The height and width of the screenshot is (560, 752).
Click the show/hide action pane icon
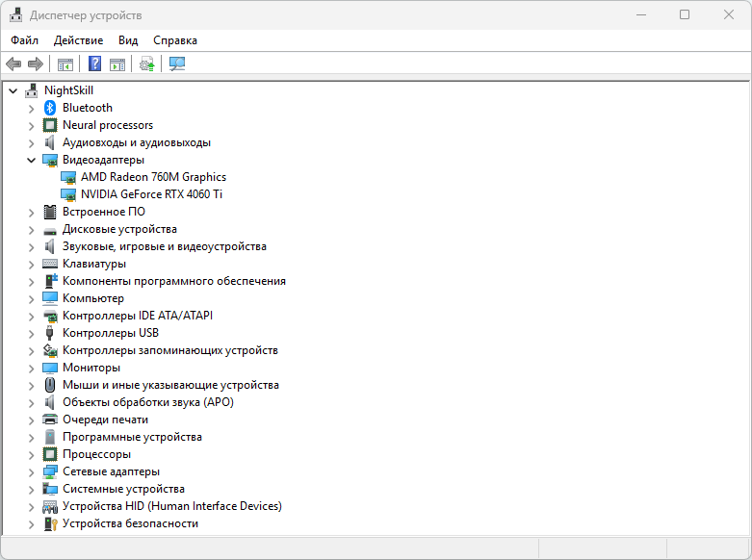117,64
